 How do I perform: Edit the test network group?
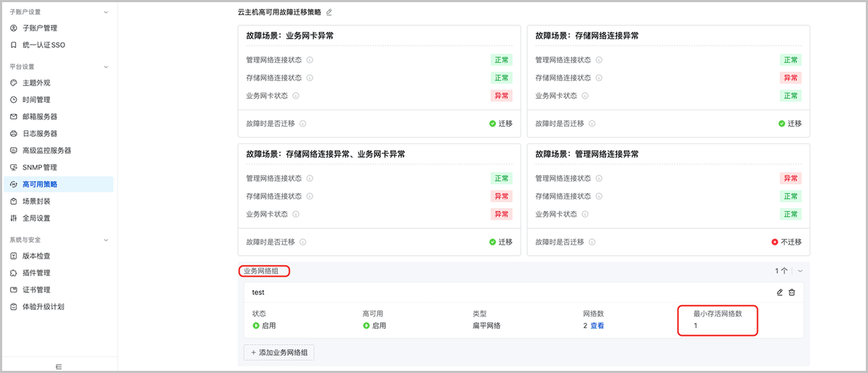(780, 292)
